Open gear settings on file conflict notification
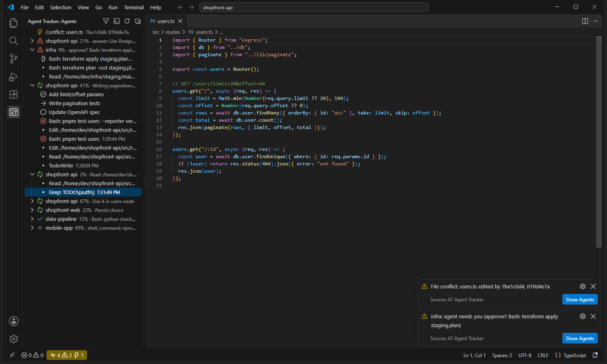607x364 pixels. coord(583,286)
